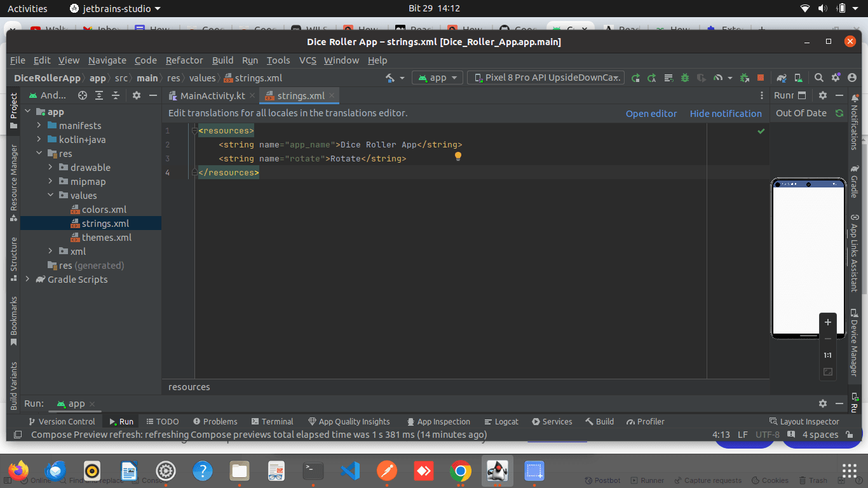The image size is (868, 488).
Task: Expand the manifests folder
Action: pyautogui.click(x=39, y=126)
